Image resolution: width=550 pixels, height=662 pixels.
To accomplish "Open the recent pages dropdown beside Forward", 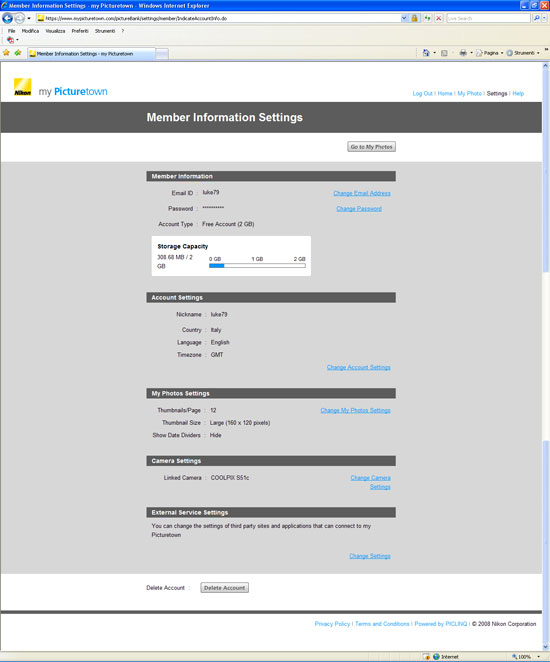I will 29,19.
